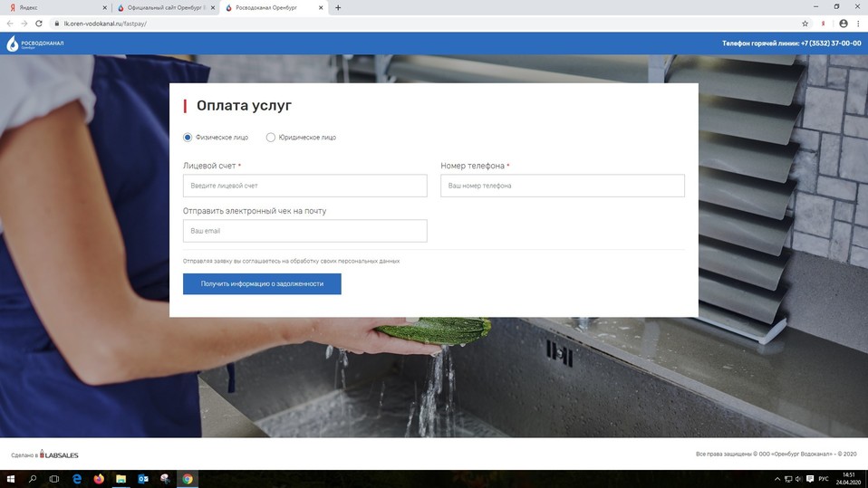View site security lock info

(56, 24)
